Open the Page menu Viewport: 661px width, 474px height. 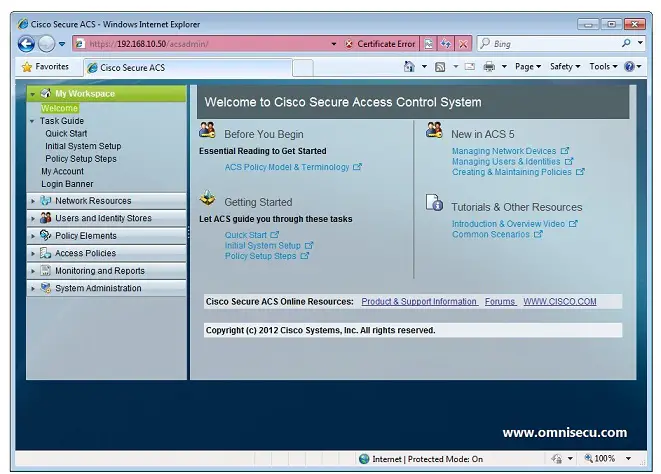click(528, 67)
